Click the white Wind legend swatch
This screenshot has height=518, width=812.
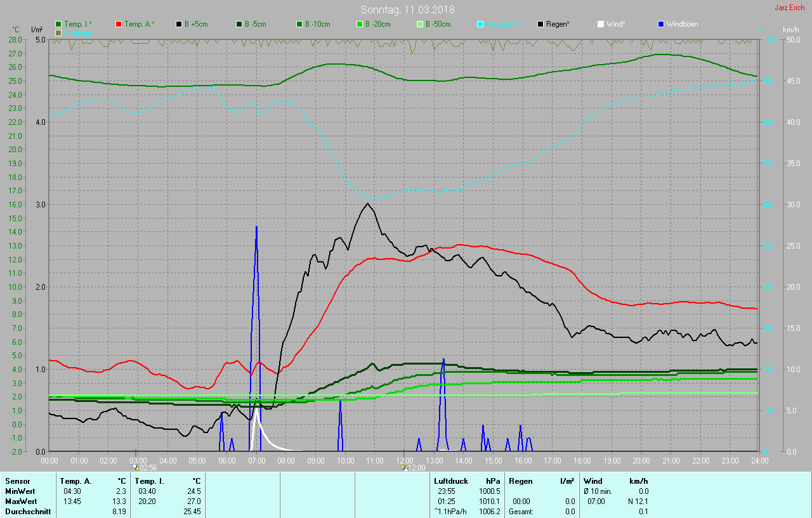[x=601, y=24]
